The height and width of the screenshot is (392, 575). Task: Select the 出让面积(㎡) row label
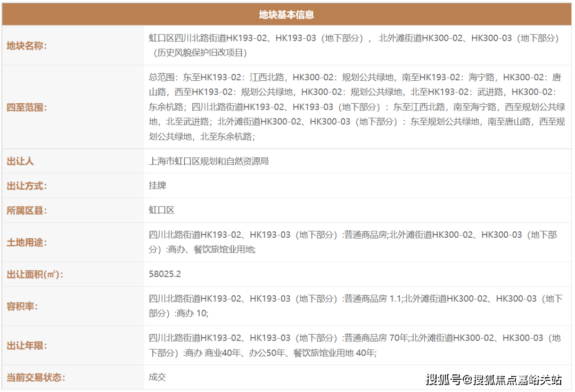click(35, 274)
